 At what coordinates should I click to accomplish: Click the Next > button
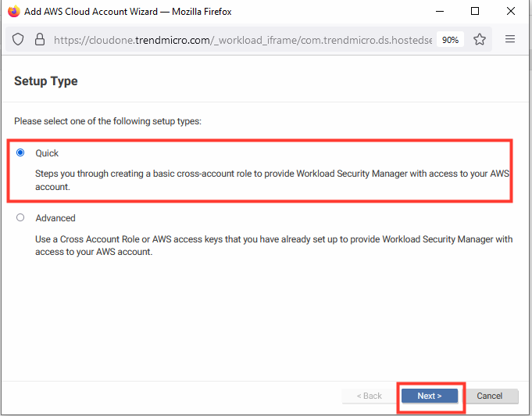[430, 396]
